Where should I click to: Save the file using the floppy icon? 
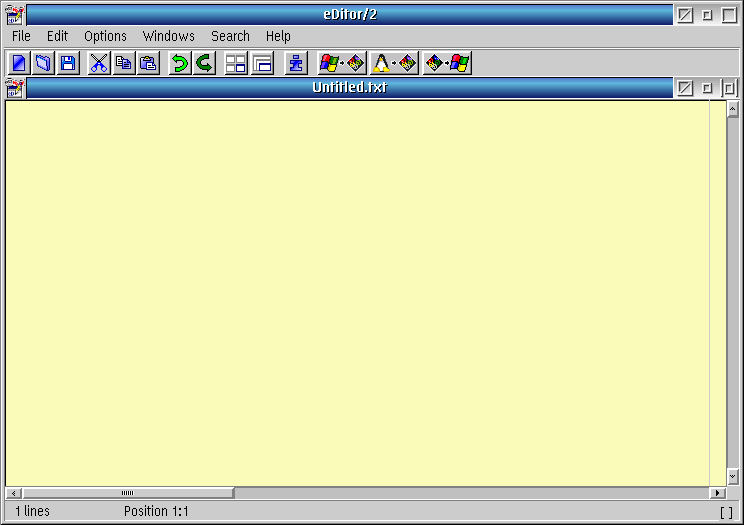click(x=68, y=63)
